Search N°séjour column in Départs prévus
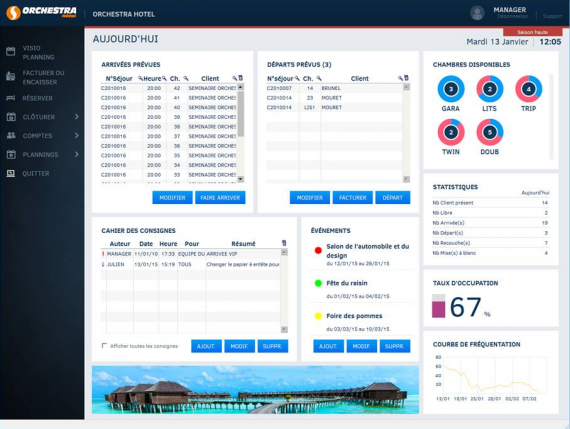 pos(297,78)
